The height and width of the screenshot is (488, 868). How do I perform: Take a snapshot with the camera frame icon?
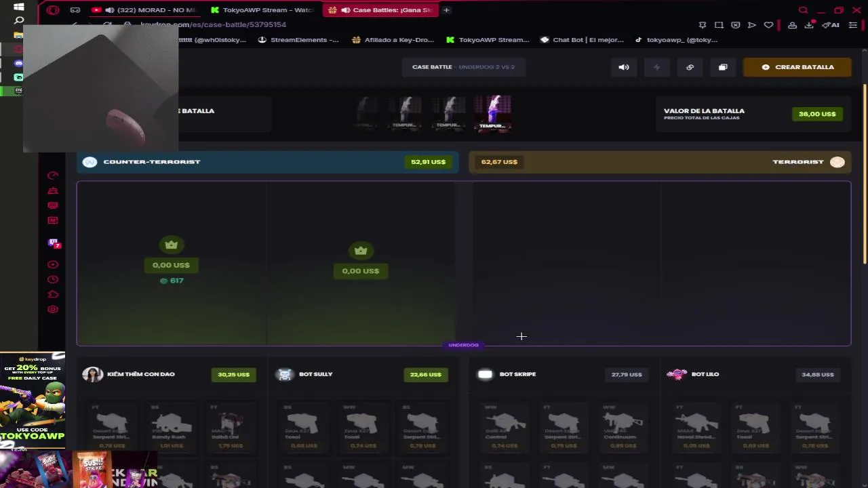coord(719,25)
